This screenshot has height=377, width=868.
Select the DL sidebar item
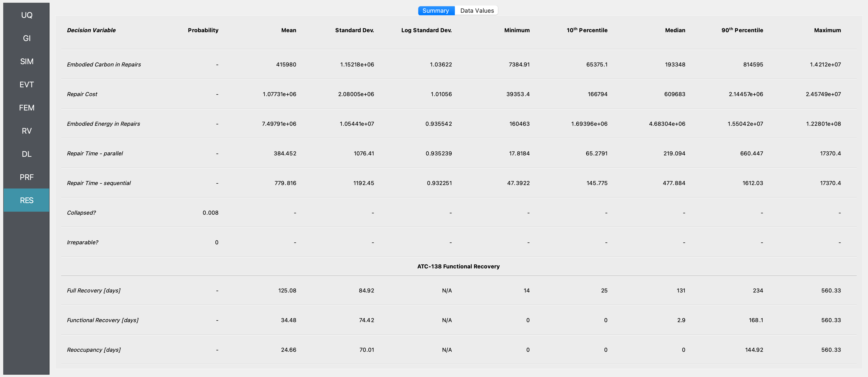point(27,154)
